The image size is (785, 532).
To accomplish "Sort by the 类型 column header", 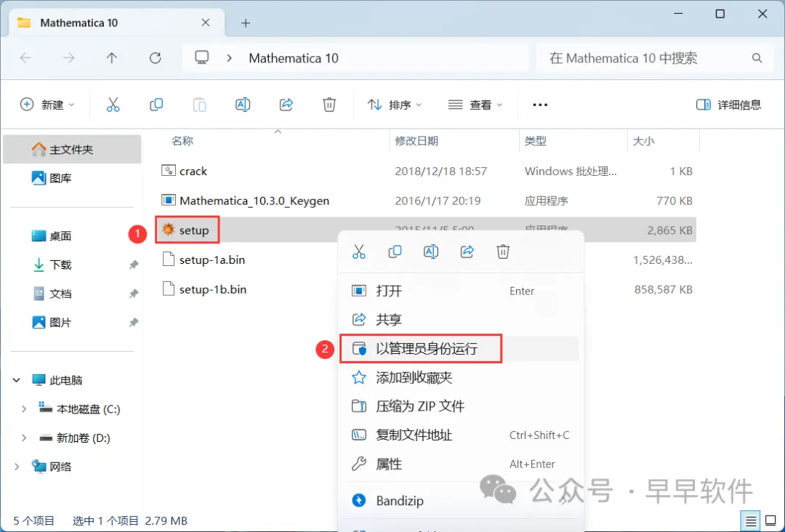I will pos(536,141).
